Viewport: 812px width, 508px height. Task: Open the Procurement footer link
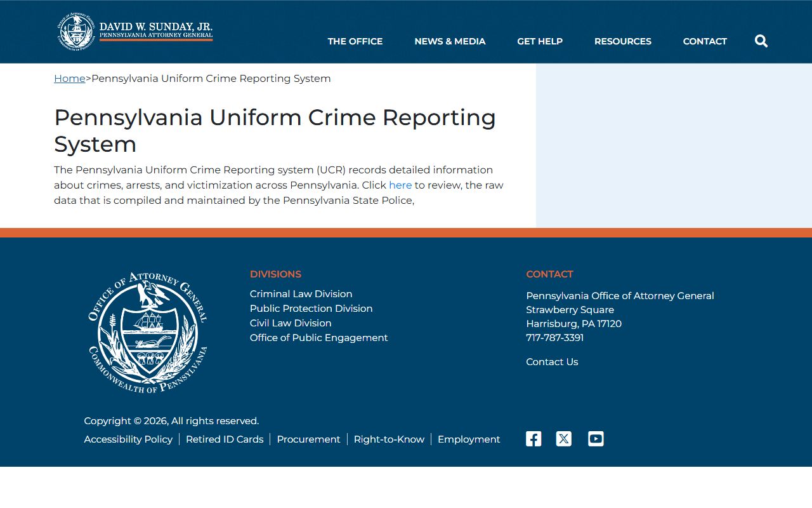coord(308,439)
